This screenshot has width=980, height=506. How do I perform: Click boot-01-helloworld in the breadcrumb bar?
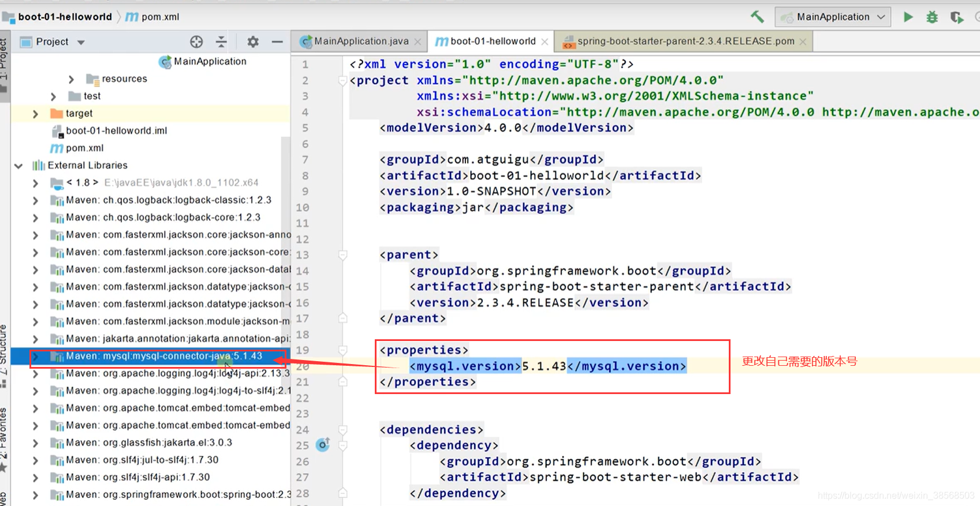click(x=65, y=17)
